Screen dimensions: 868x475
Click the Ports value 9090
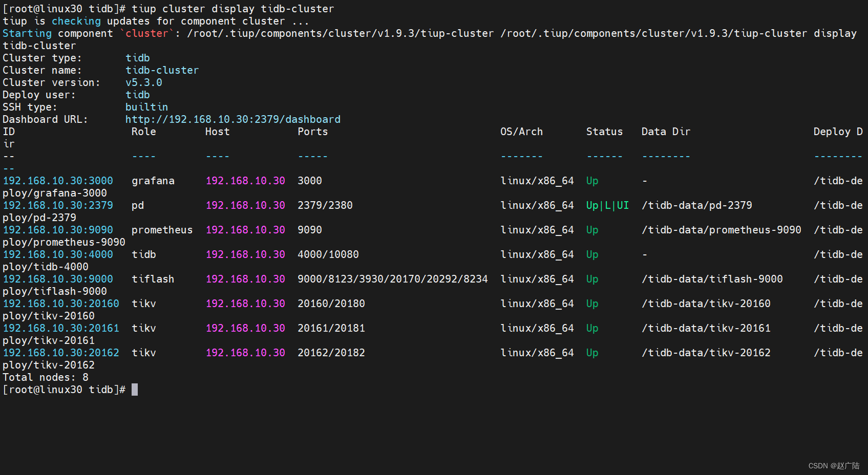(310, 230)
